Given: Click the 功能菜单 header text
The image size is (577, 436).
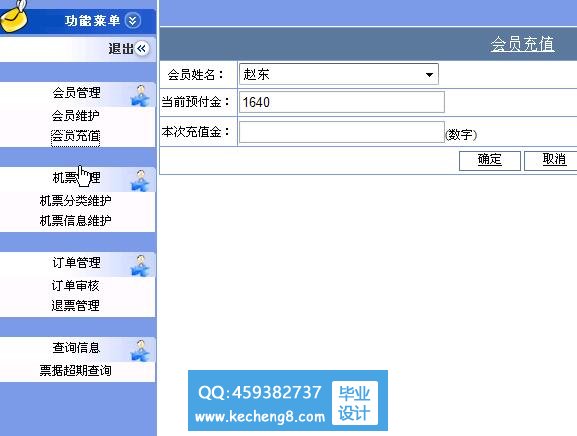Looking at the screenshot, I should (x=92, y=20).
